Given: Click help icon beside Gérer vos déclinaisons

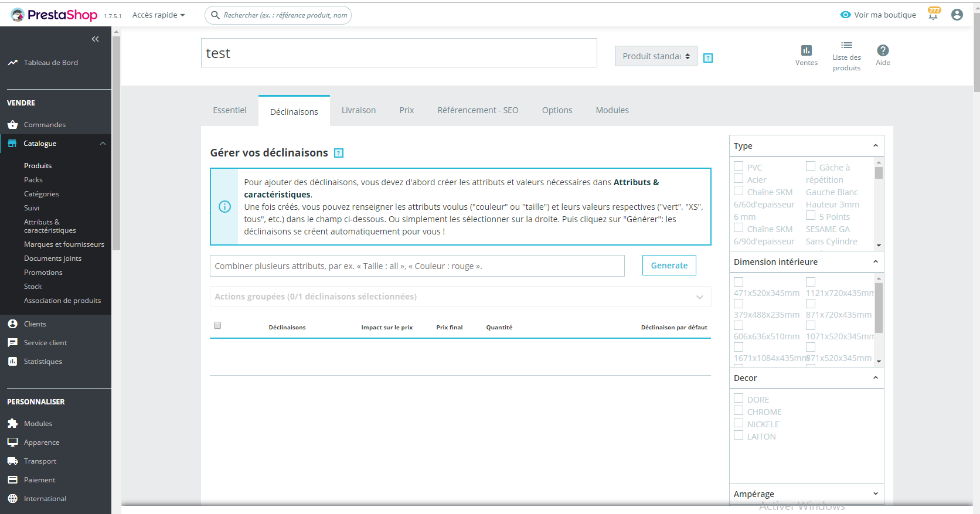Looking at the screenshot, I should [x=339, y=153].
